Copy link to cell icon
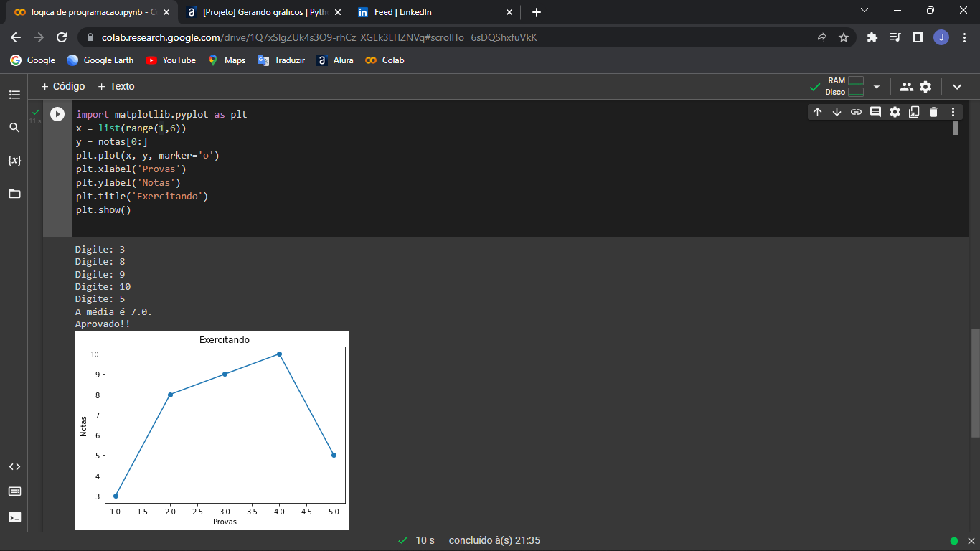Image resolution: width=980 pixels, height=551 pixels. pos(856,112)
